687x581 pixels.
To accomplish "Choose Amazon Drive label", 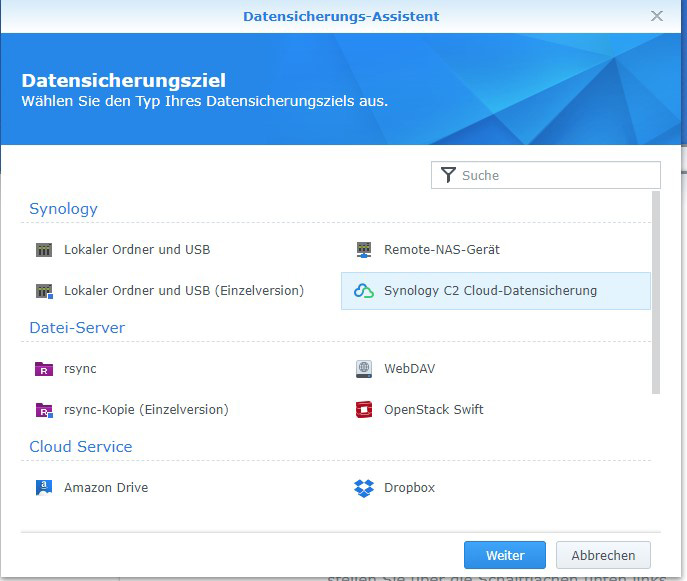I will point(106,488).
